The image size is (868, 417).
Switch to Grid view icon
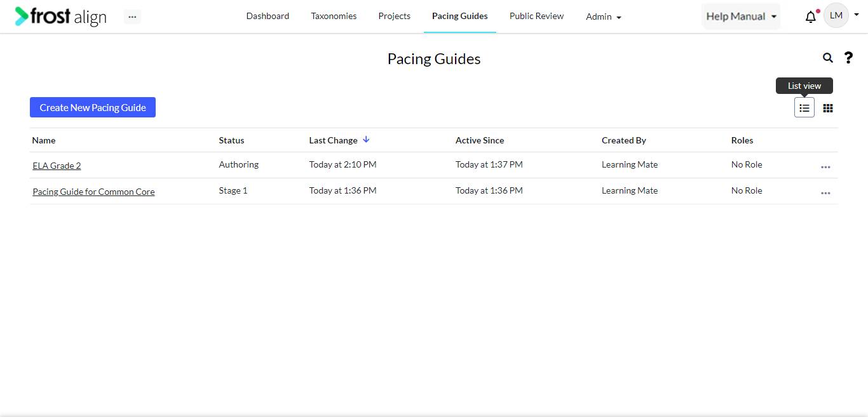click(x=828, y=108)
